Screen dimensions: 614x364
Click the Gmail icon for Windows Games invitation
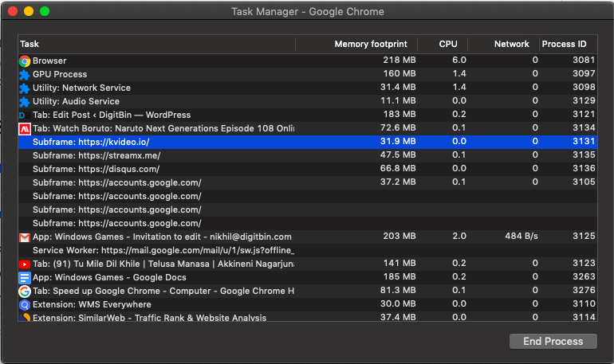click(25, 237)
